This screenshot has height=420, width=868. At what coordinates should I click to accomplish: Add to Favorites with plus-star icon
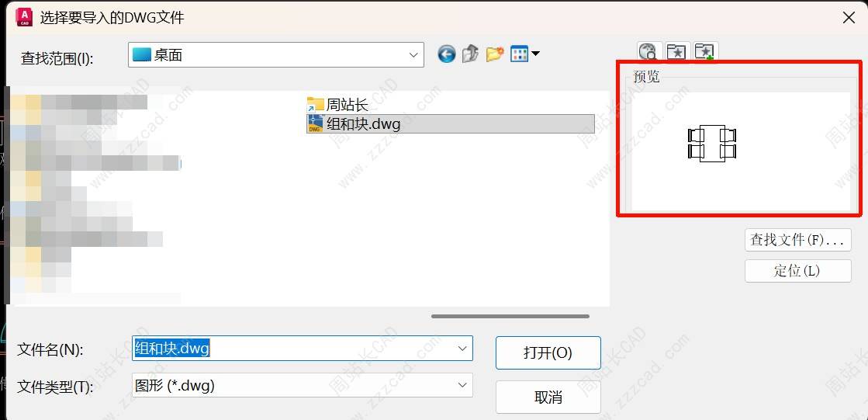point(704,51)
